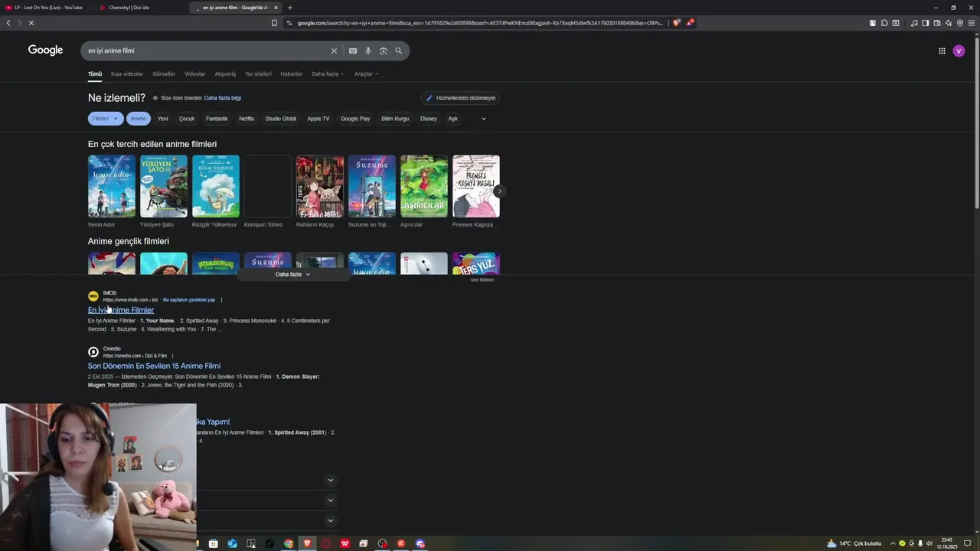Click the pencil Hizmetlerinizi düzenleyin button
This screenshot has width=980, height=551.
(x=462, y=98)
